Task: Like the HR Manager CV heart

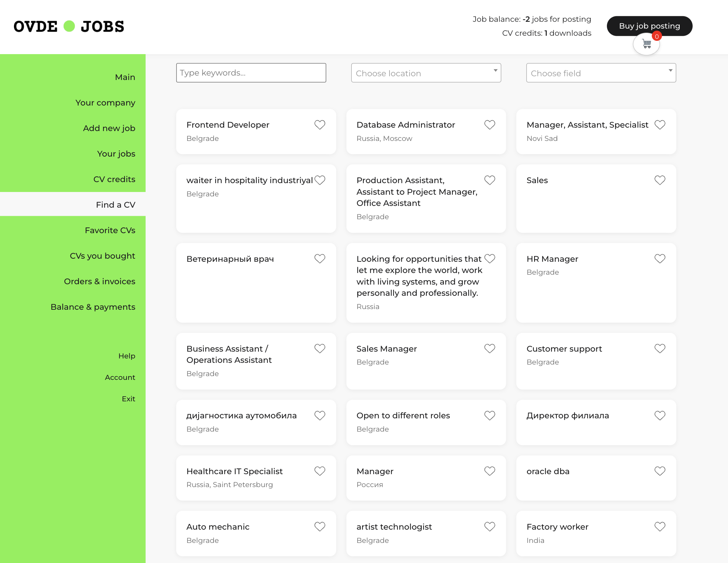Action: (660, 259)
